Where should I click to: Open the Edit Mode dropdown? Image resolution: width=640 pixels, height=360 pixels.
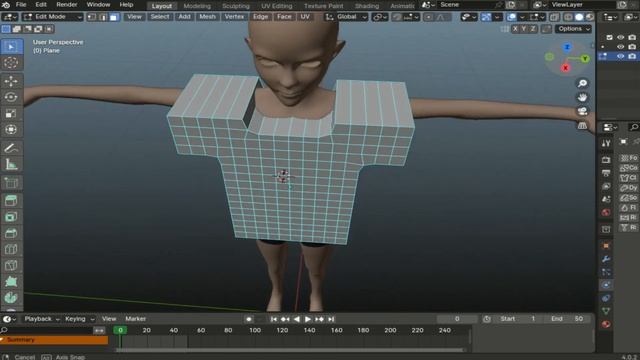[52, 17]
